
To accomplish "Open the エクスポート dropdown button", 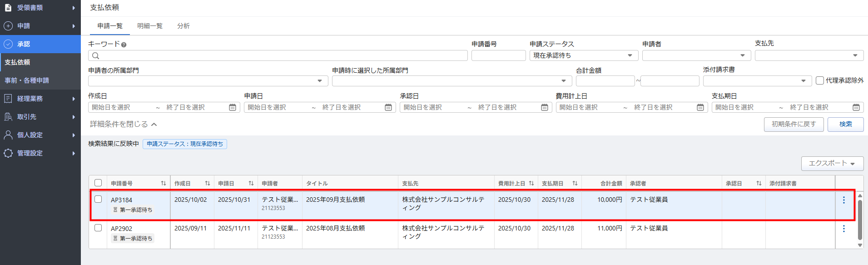I will click(x=832, y=163).
